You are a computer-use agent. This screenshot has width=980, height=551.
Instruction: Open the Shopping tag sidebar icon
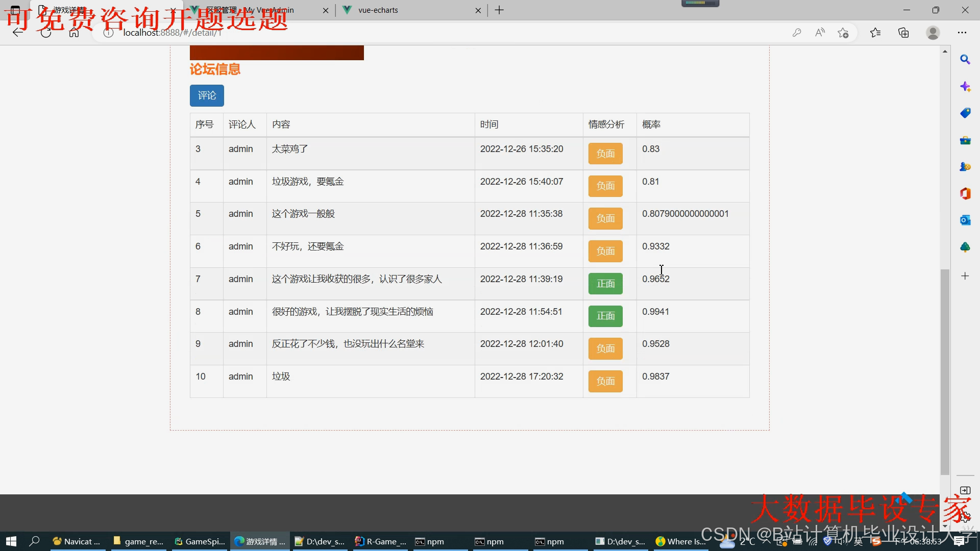tap(965, 113)
